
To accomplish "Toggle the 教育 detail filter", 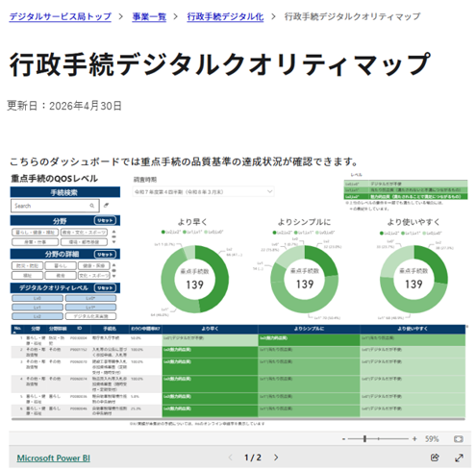I will point(61,275).
